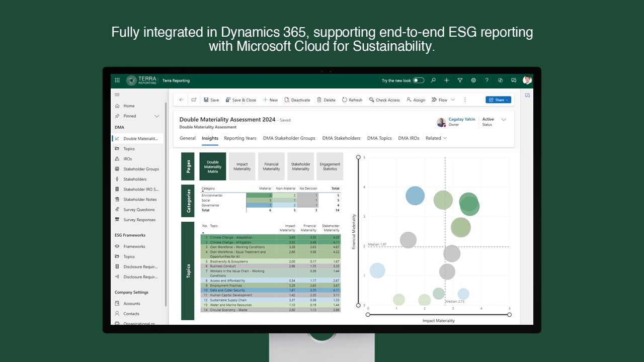The width and height of the screenshot is (644, 362).
Task: Open the DMA Topics tab
Action: click(x=379, y=138)
